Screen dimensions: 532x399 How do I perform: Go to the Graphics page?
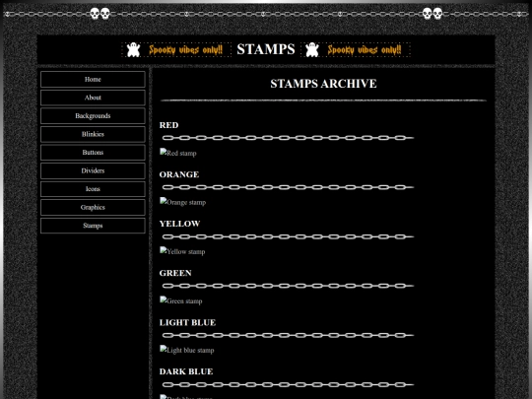click(x=93, y=207)
